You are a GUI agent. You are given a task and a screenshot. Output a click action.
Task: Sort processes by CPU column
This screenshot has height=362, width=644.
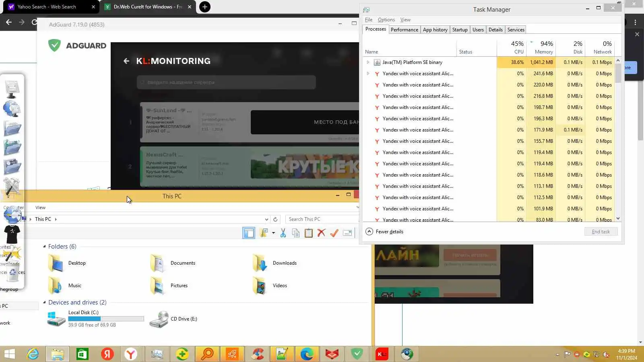(x=512, y=47)
